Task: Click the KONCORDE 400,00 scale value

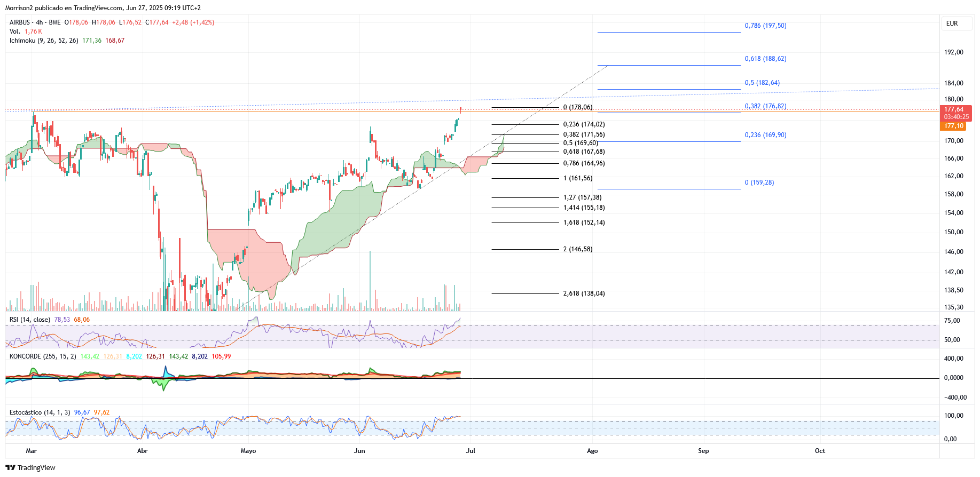Action: [x=954, y=359]
